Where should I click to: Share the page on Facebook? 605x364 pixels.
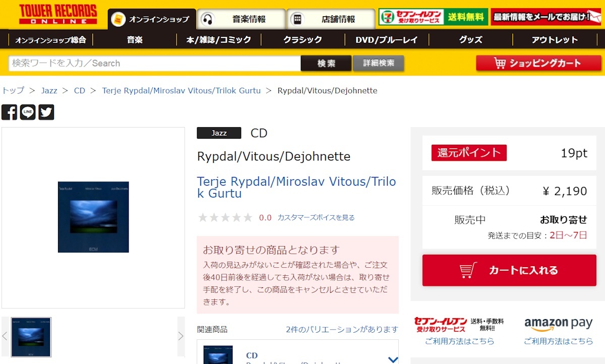[9, 112]
